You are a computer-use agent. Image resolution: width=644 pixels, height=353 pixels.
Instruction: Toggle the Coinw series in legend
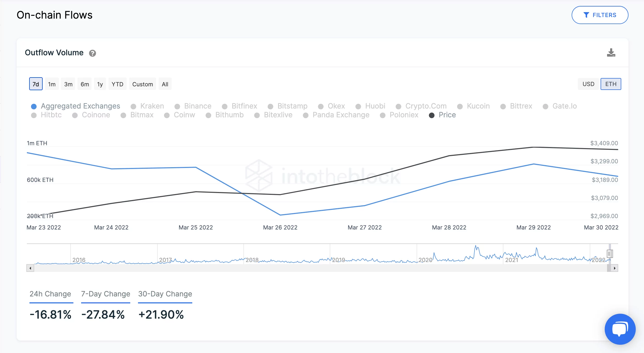[180, 115]
